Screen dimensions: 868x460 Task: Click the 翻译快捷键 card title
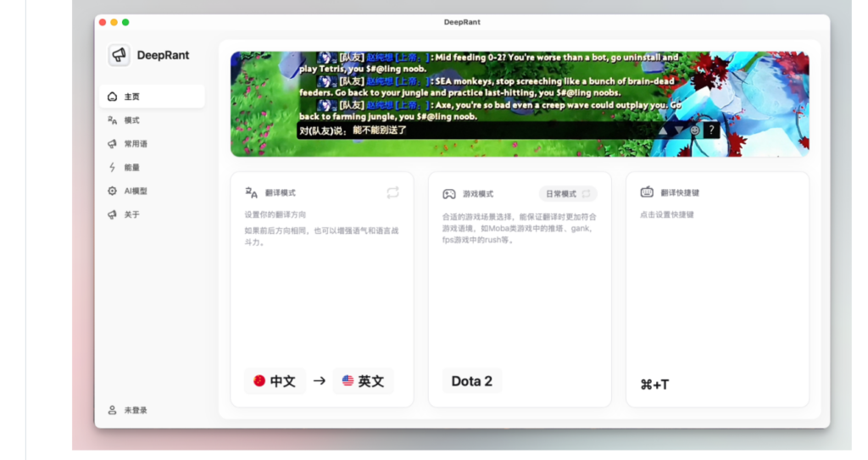point(680,192)
